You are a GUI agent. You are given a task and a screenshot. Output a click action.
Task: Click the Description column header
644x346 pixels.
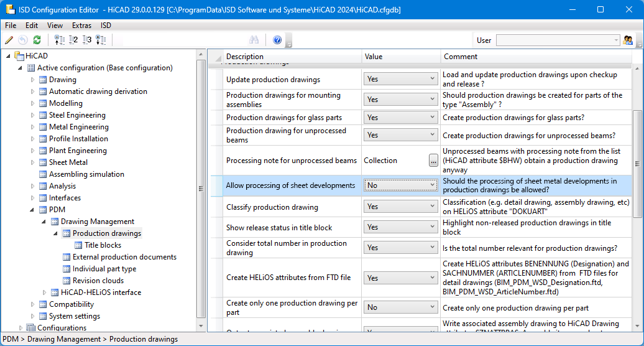(x=292, y=56)
